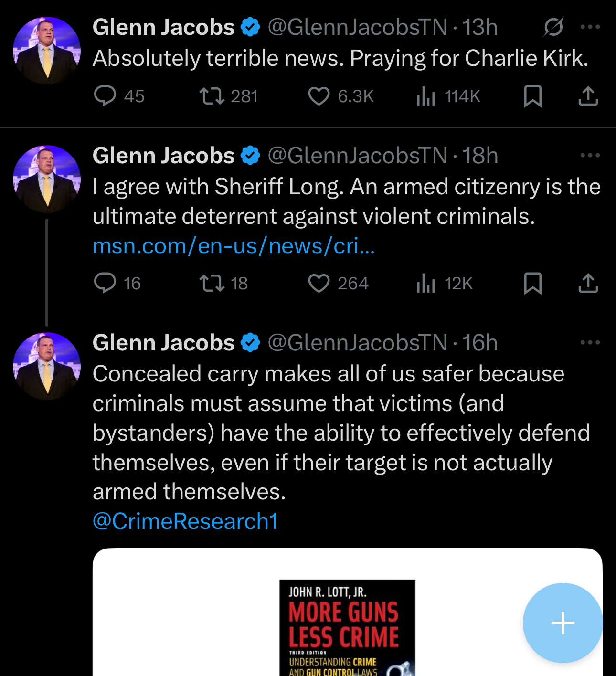
Task: Repost the 'Absolutely terrible news' tweet
Action: (x=212, y=95)
